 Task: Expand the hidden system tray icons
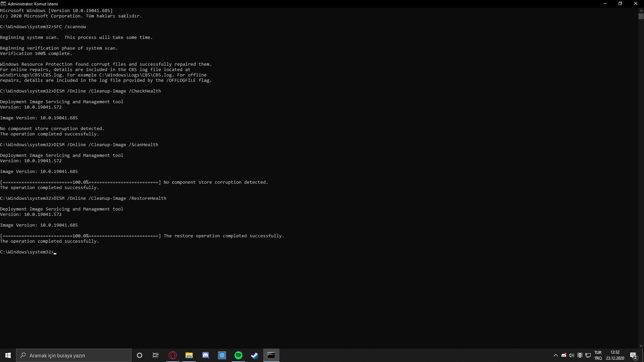pos(556,355)
